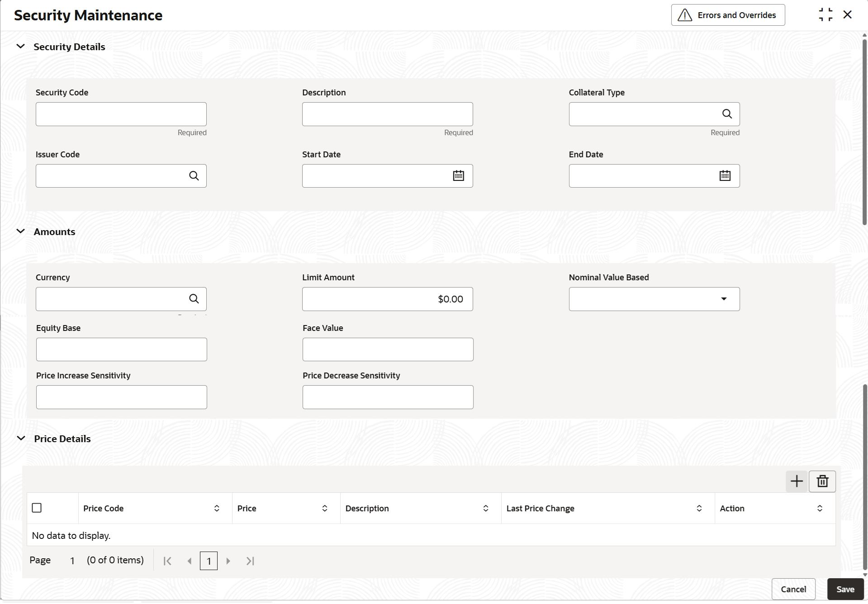Screen dimensions: 868x604
Task: Sort by Last Price Change column
Action: (699, 508)
